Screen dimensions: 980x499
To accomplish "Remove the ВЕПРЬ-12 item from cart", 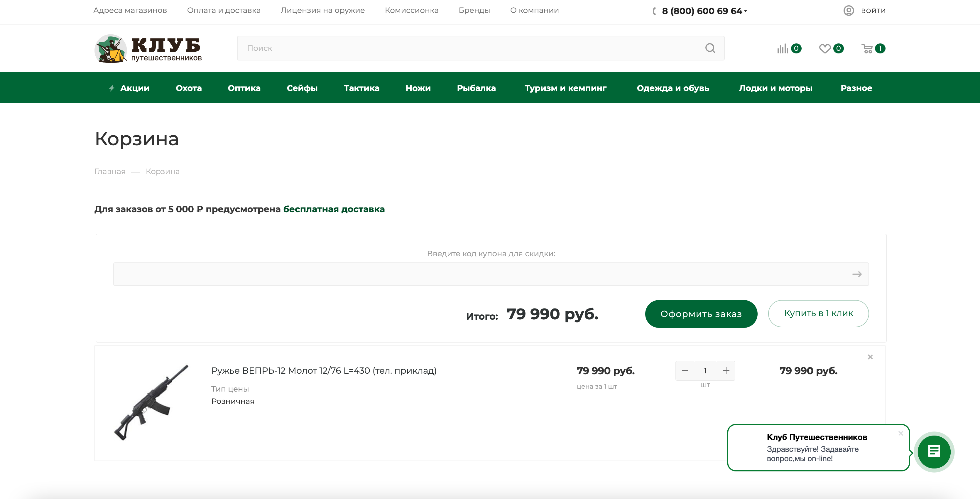I will (870, 357).
